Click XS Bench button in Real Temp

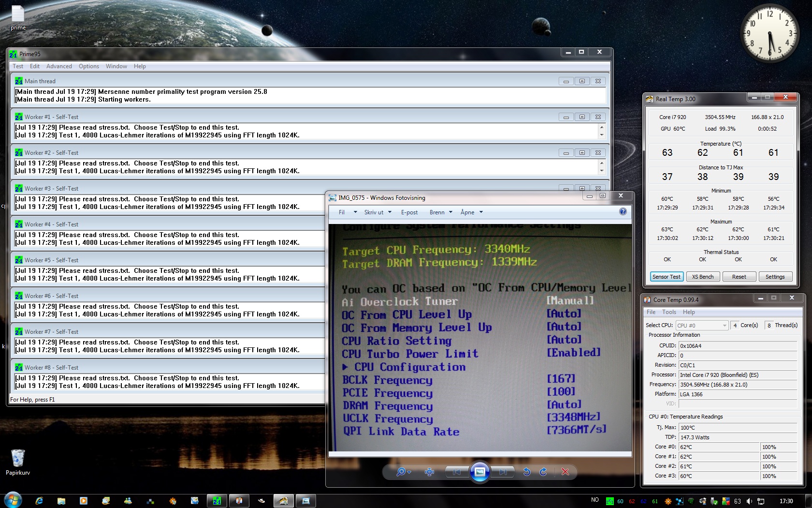(703, 277)
